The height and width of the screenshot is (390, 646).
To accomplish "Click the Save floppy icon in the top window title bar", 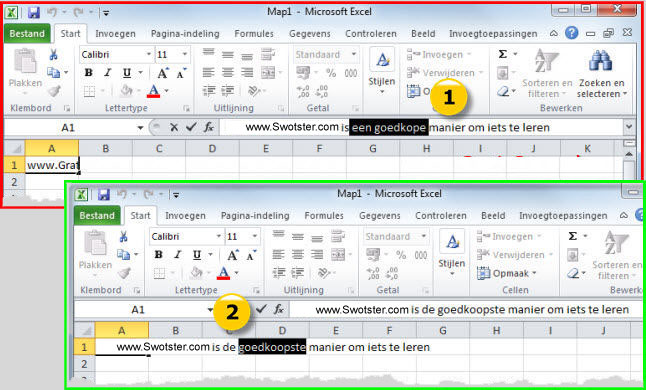I will (33, 12).
